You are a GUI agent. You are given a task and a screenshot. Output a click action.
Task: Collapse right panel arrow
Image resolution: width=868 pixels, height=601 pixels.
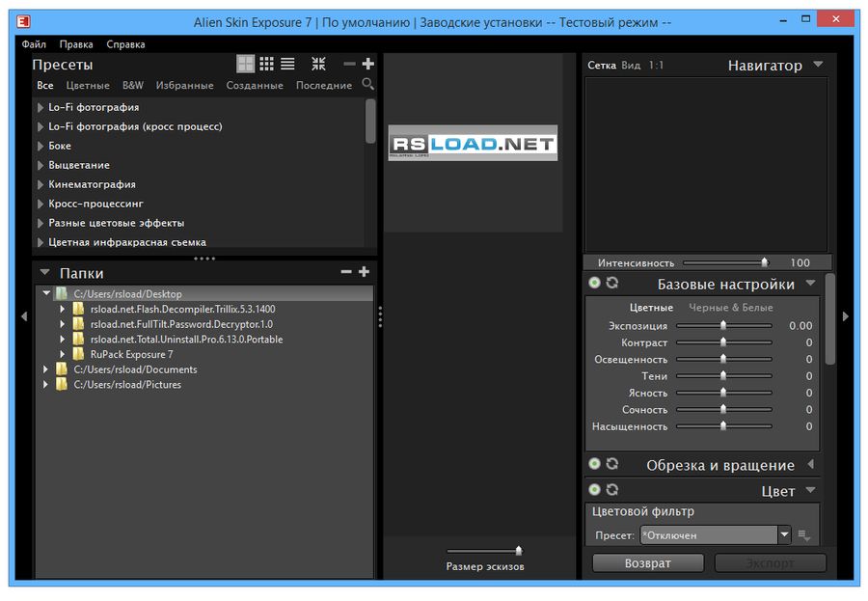coord(845,316)
